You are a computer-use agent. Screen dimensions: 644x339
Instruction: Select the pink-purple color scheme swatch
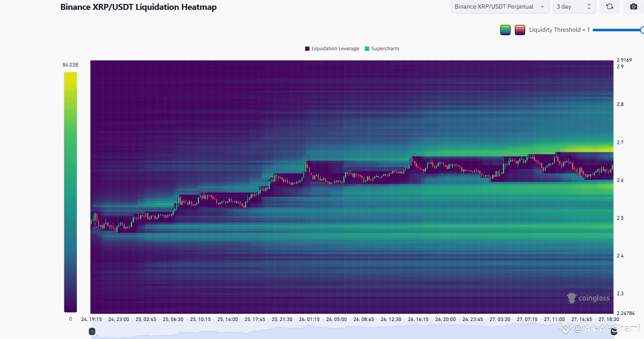[520, 30]
